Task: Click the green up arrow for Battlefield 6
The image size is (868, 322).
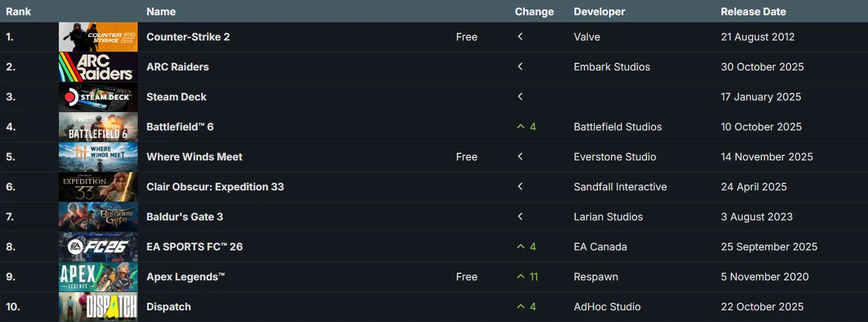Action: click(x=520, y=127)
